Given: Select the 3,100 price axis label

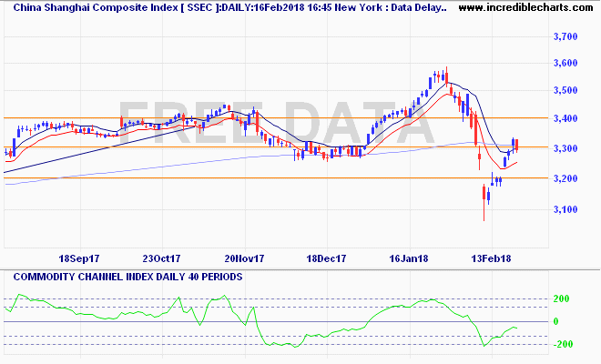Looking at the screenshot, I should pyautogui.click(x=566, y=209).
